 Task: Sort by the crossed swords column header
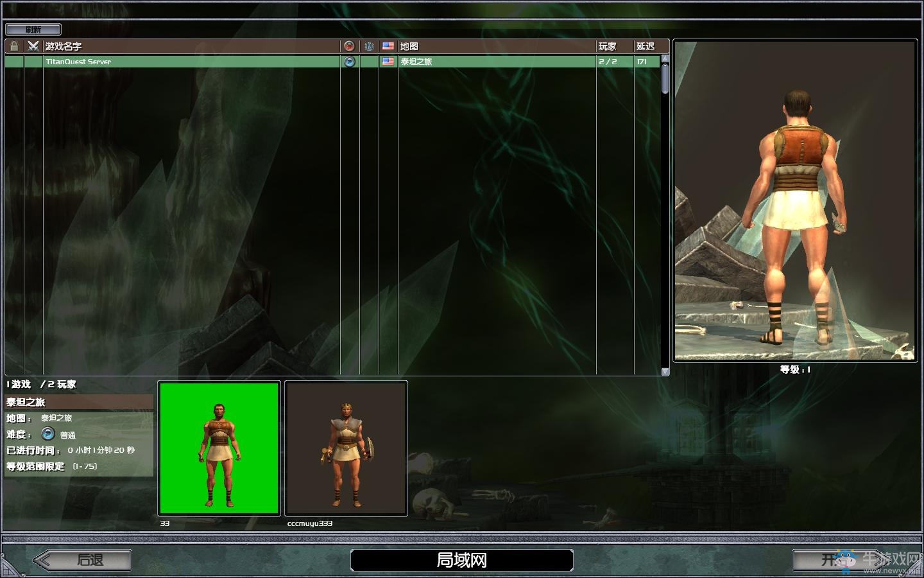pyautogui.click(x=33, y=46)
